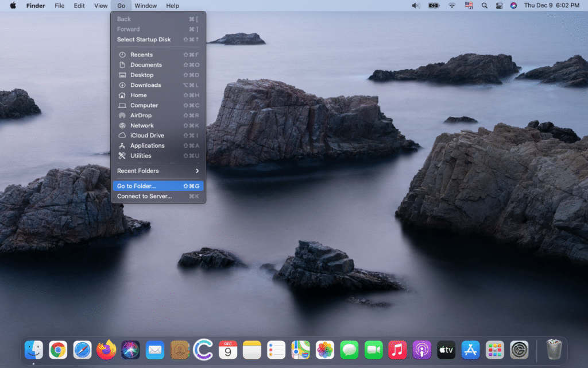This screenshot has width=588, height=368.
Task: Expand the Recent Folders submenu
Action: (x=158, y=171)
